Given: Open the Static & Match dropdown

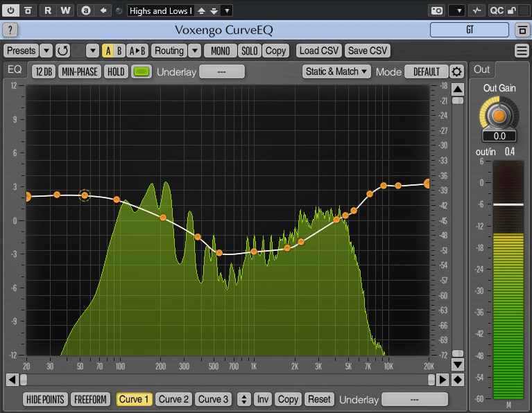Looking at the screenshot, I should tap(336, 72).
